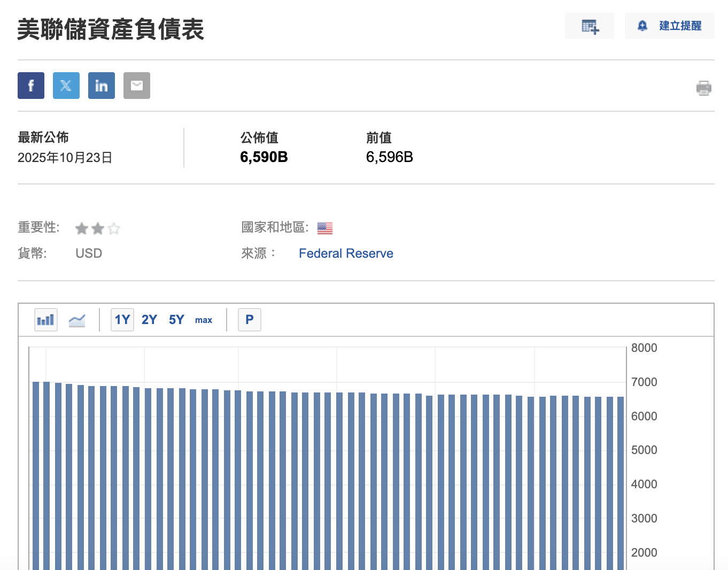Click the importance star rating

pos(98,229)
